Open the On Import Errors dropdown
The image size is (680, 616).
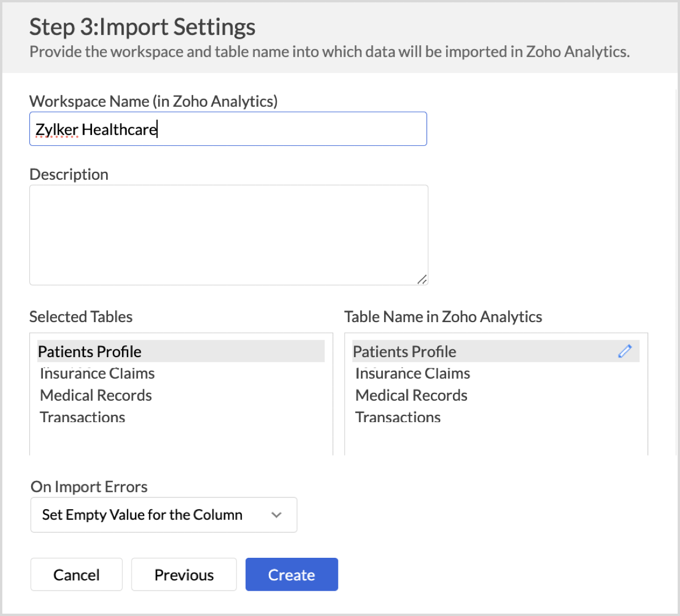click(x=163, y=515)
